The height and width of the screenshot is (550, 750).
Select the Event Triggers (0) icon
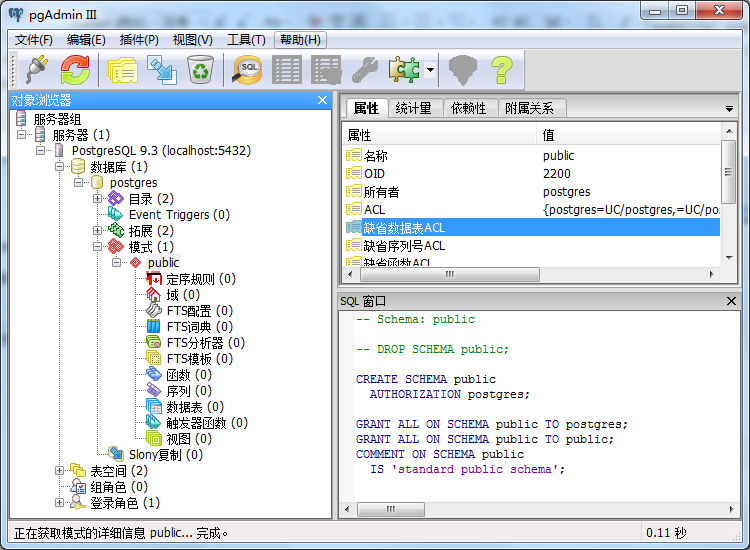115,214
